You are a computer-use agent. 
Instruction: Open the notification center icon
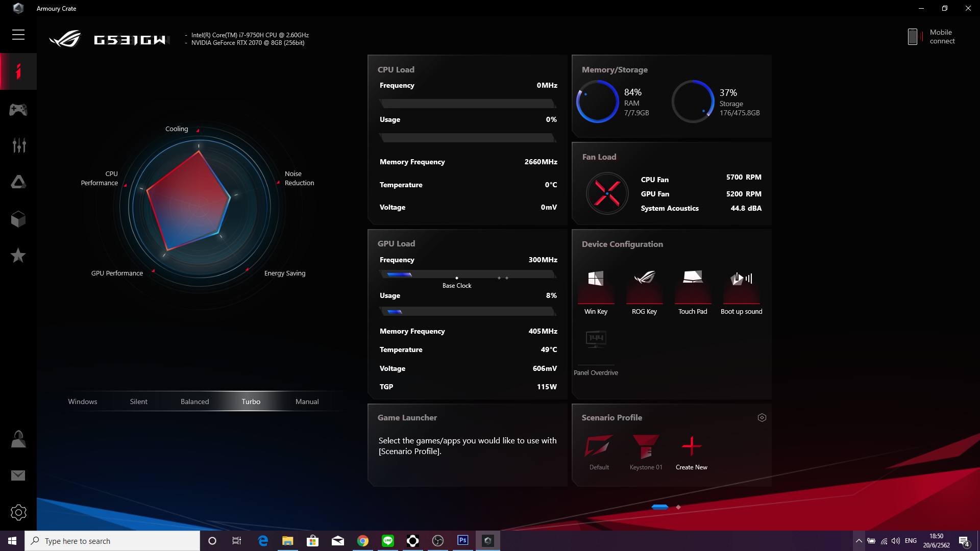(964, 541)
